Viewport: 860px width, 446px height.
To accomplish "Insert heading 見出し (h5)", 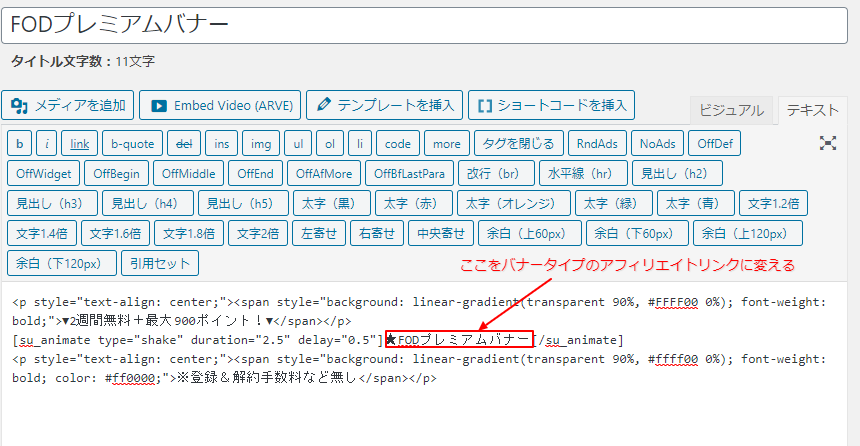I will coord(243,204).
